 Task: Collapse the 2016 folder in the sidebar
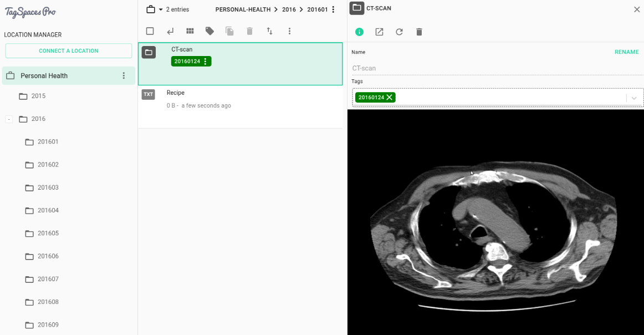click(x=9, y=119)
